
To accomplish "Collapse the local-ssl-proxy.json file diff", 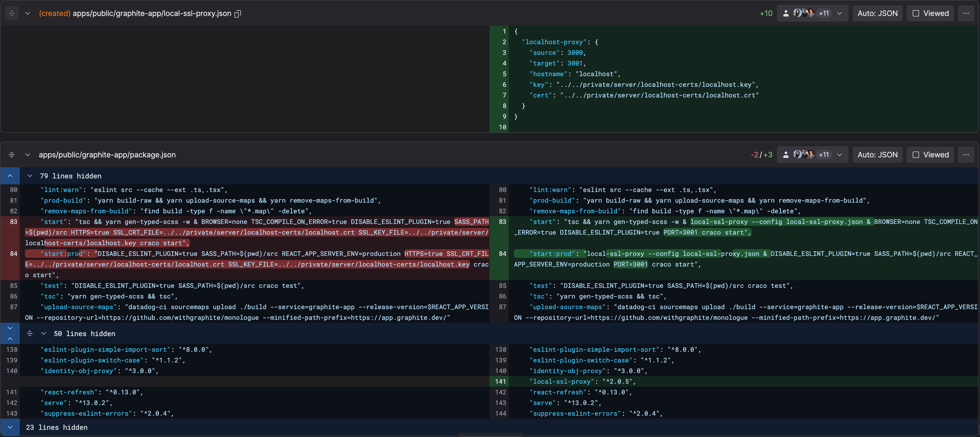I will pos(27,13).
